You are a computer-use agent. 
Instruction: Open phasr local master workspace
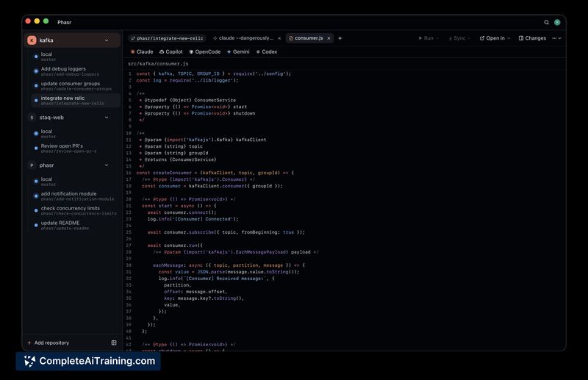coord(75,182)
